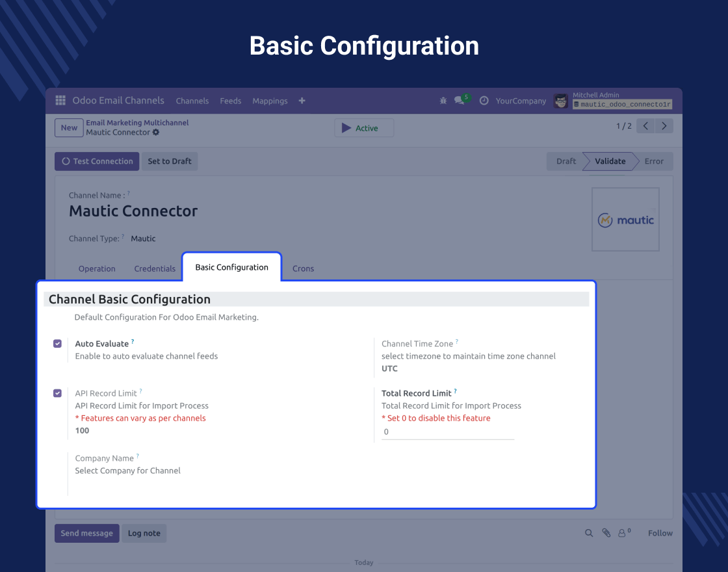The width and height of the screenshot is (728, 572).
Task: Click the Odoo Email Channels app title
Action: click(118, 100)
